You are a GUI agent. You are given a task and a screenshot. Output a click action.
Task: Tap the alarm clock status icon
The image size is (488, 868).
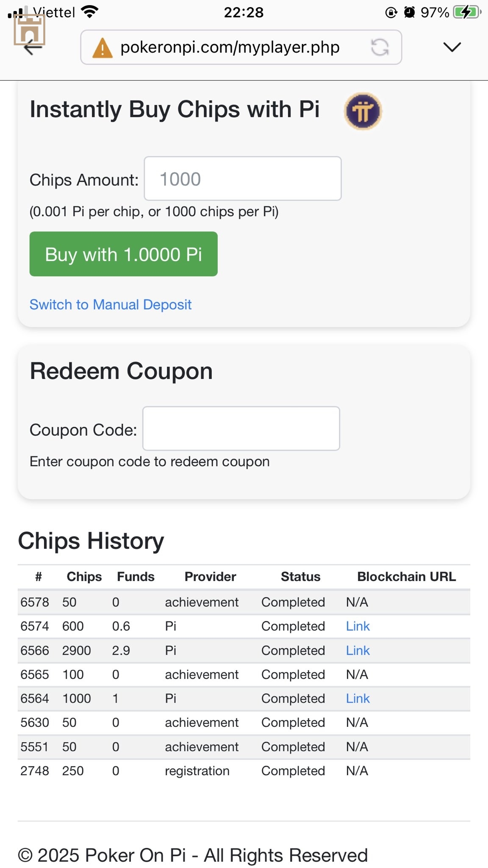pos(409,12)
